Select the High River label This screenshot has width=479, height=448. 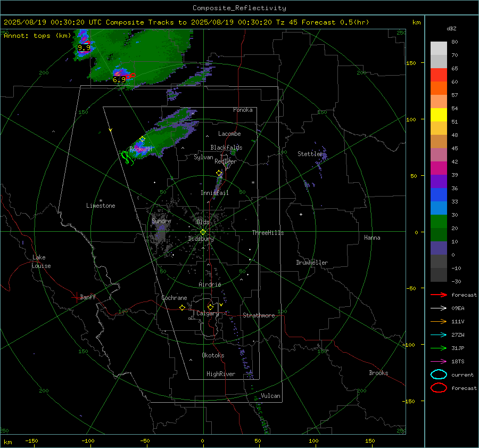coord(221,374)
